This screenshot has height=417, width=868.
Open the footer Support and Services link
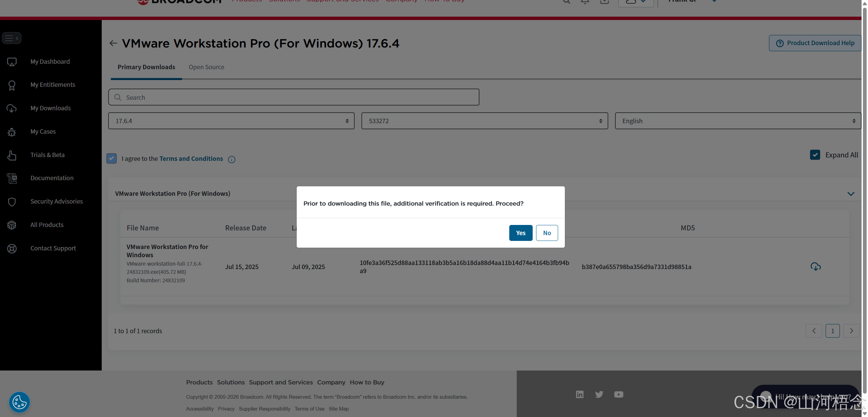pyautogui.click(x=281, y=382)
